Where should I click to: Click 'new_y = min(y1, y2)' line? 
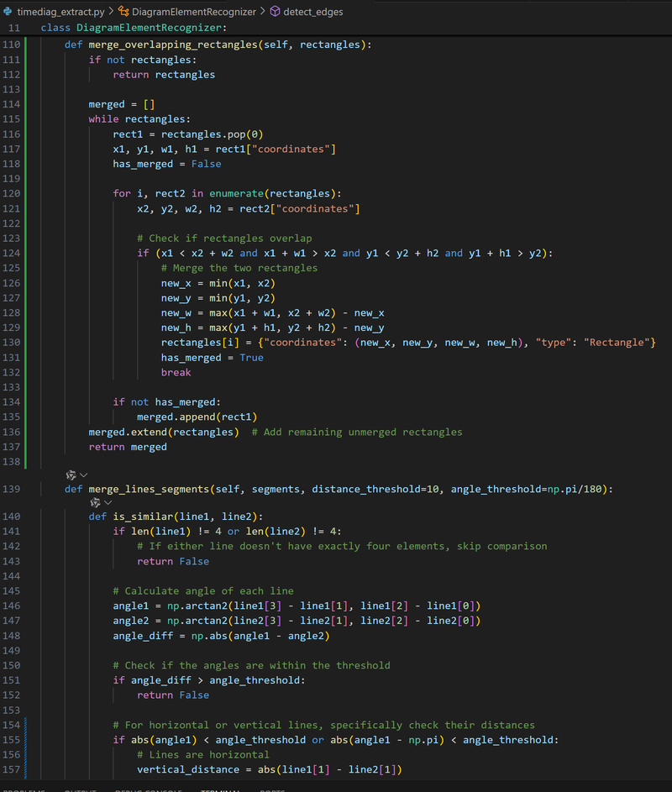(218, 298)
